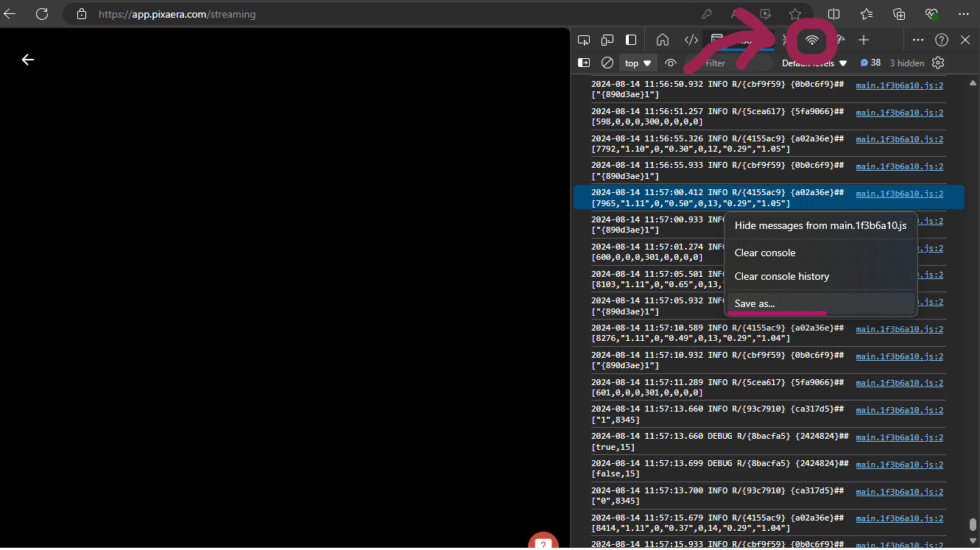Open more tools plus button
Viewport: 980px width, 550px height.
pyautogui.click(x=864, y=40)
